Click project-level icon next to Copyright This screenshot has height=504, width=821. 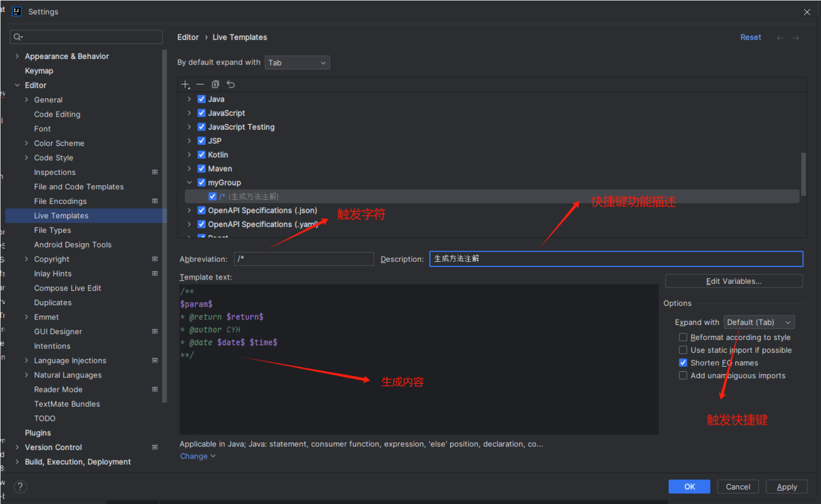click(x=155, y=259)
